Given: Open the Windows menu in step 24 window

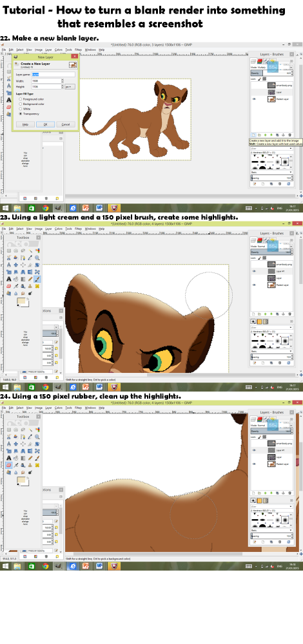Looking at the screenshot, I should pyautogui.click(x=90, y=408).
